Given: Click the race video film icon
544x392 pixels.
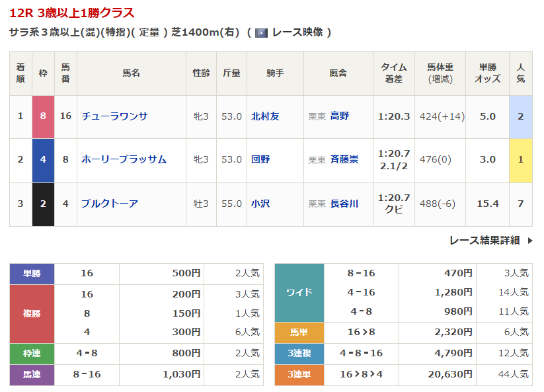Looking at the screenshot, I should pyautogui.click(x=261, y=32).
